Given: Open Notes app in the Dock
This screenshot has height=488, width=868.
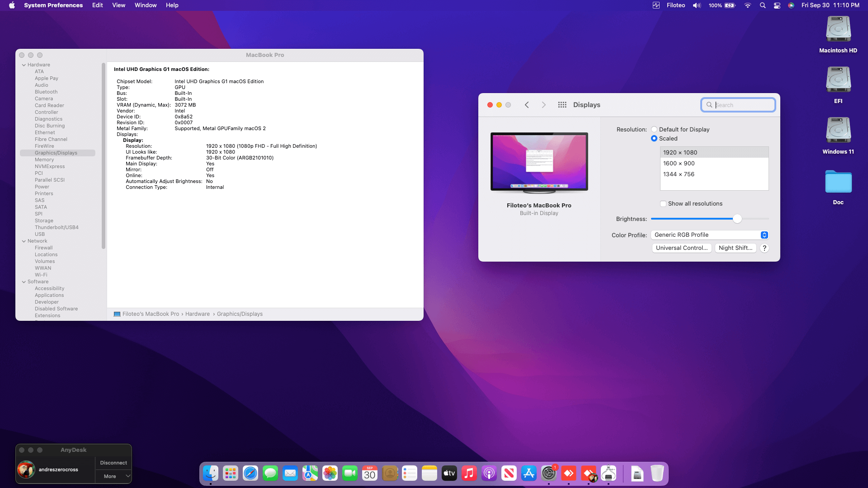Looking at the screenshot, I should click(x=429, y=473).
